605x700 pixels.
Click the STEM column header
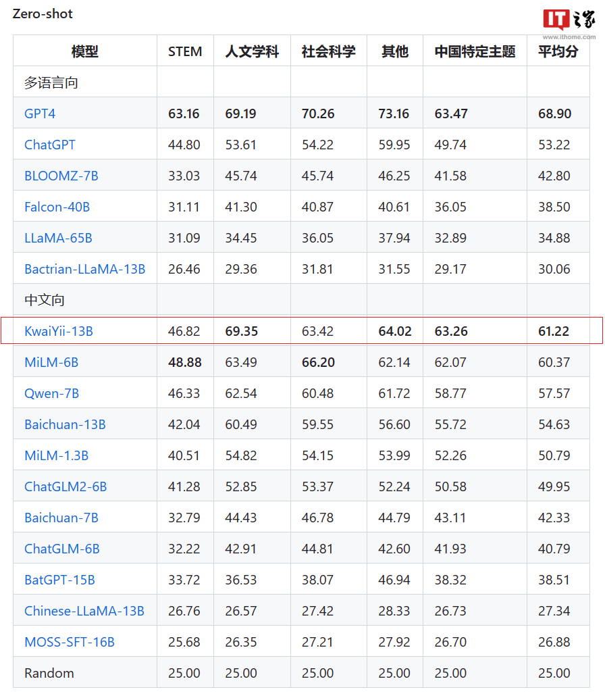(185, 51)
